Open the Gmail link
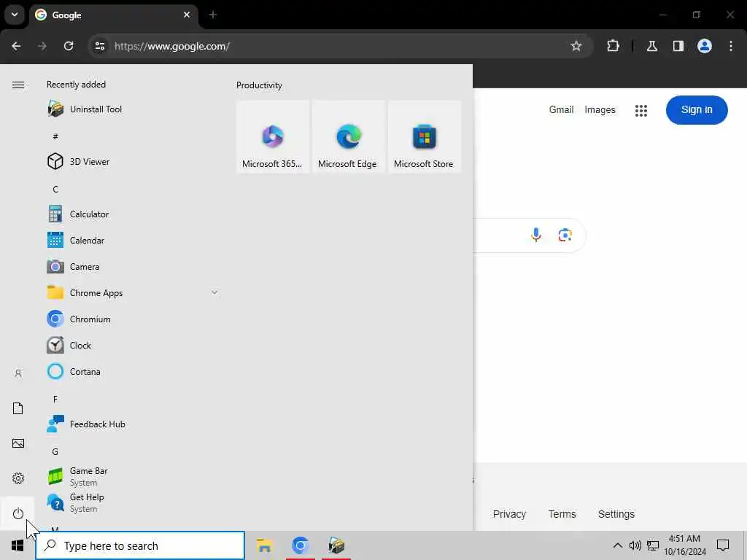The width and height of the screenshot is (747, 560). click(561, 109)
